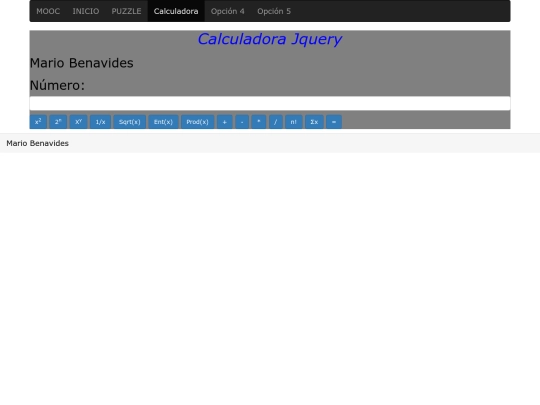Go to the INICIO menu item
The height and width of the screenshot is (405, 540).
(86, 11)
